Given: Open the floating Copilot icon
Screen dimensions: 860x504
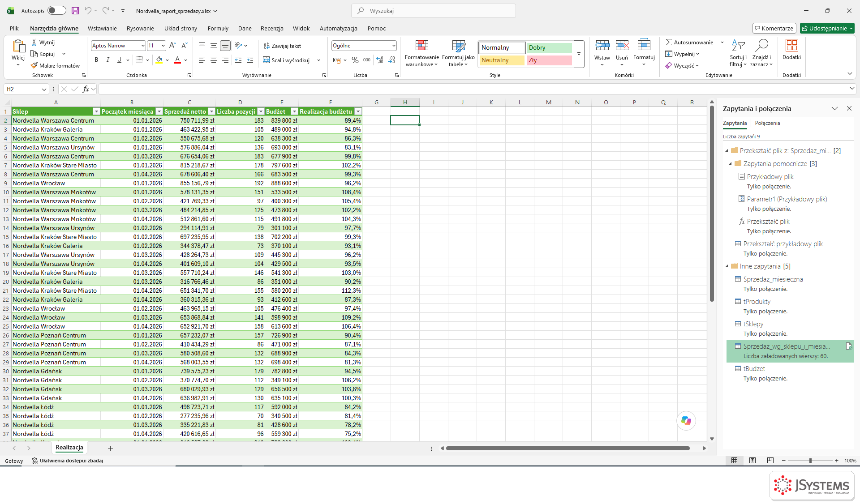Looking at the screenshot, I should (x=686, y=421).
